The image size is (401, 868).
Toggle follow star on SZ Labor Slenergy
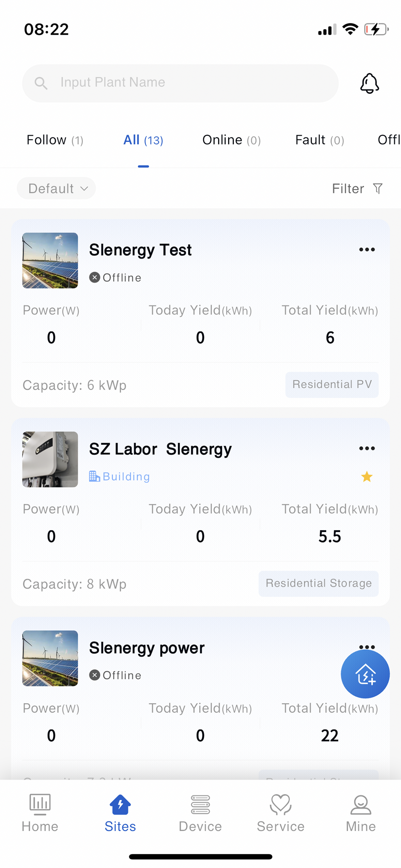(x=367, y=476)
